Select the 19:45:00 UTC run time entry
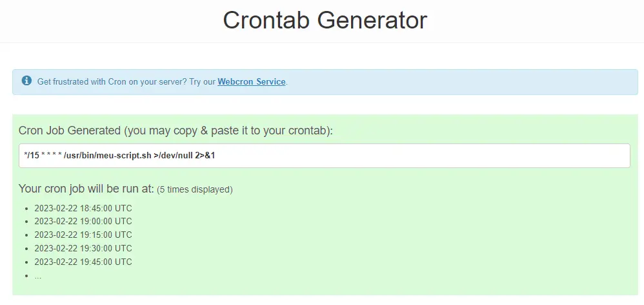The image size is (644, 305). 83,262
